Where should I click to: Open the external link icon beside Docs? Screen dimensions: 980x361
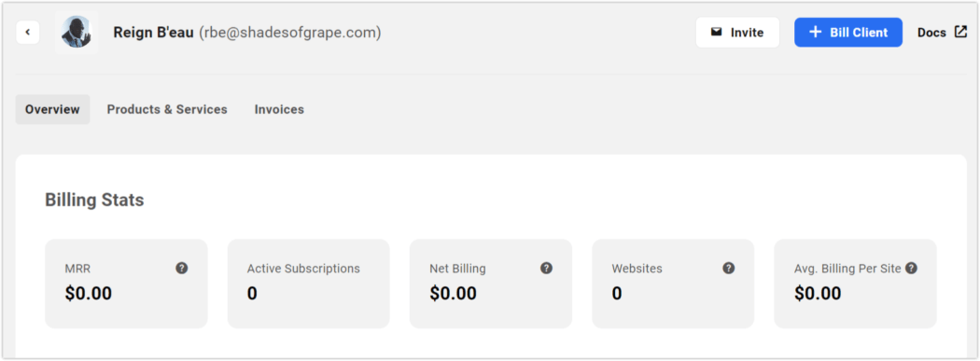(960, 33)
